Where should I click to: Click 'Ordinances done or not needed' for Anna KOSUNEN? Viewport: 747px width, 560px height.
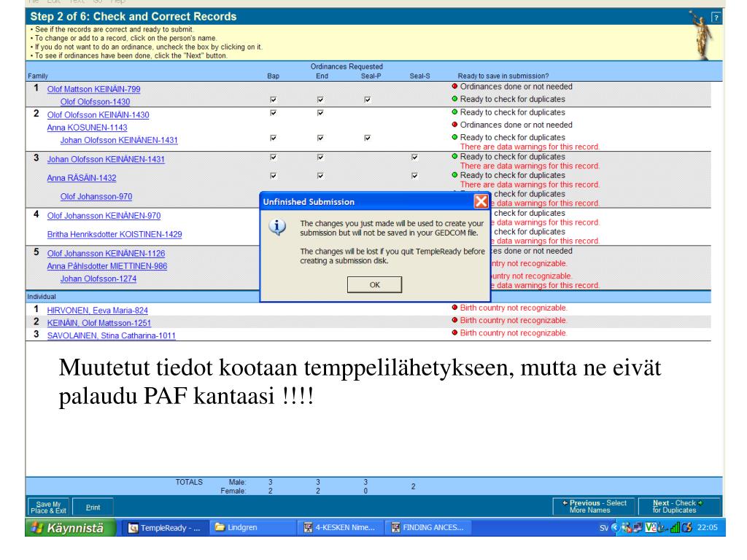coord(516,125)
